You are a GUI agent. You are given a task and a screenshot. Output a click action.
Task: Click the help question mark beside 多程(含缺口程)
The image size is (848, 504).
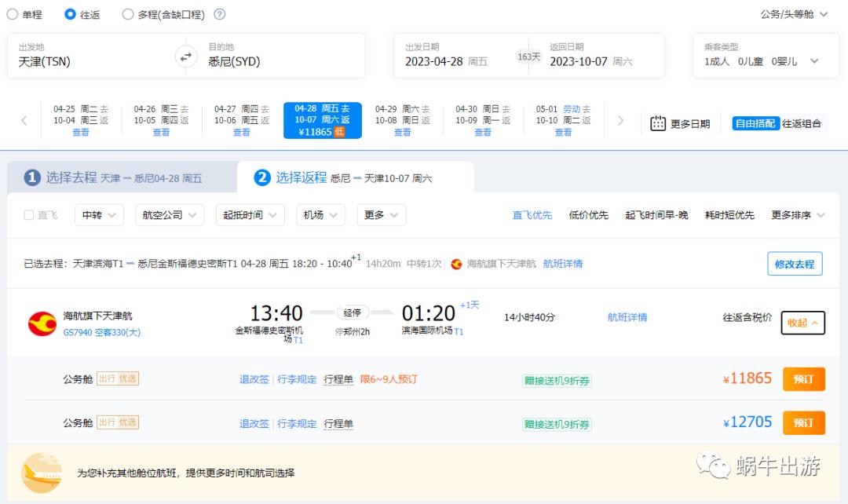[217, 13]
